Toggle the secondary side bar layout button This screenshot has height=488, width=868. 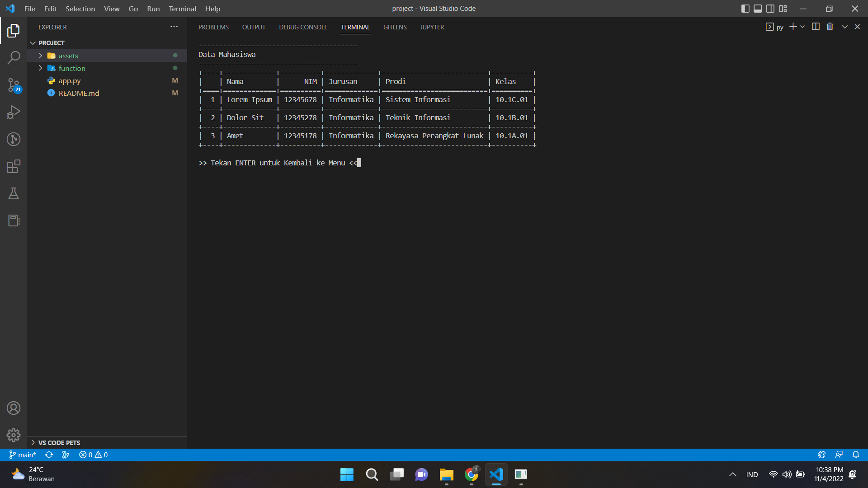click(770, 9)
